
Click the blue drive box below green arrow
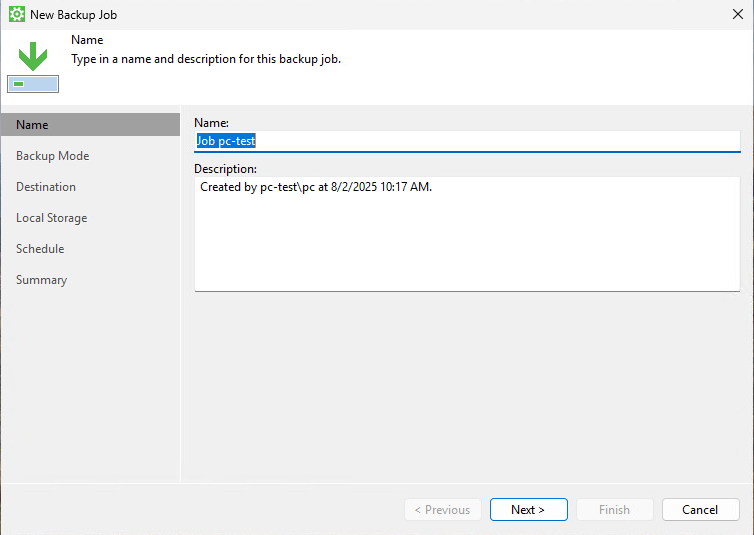click(x=33, y=84)
